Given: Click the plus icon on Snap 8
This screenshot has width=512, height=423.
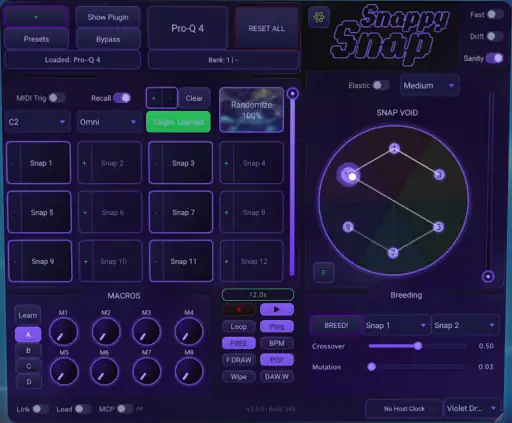Looking at the screenshot, I should [x=226, y=212].
